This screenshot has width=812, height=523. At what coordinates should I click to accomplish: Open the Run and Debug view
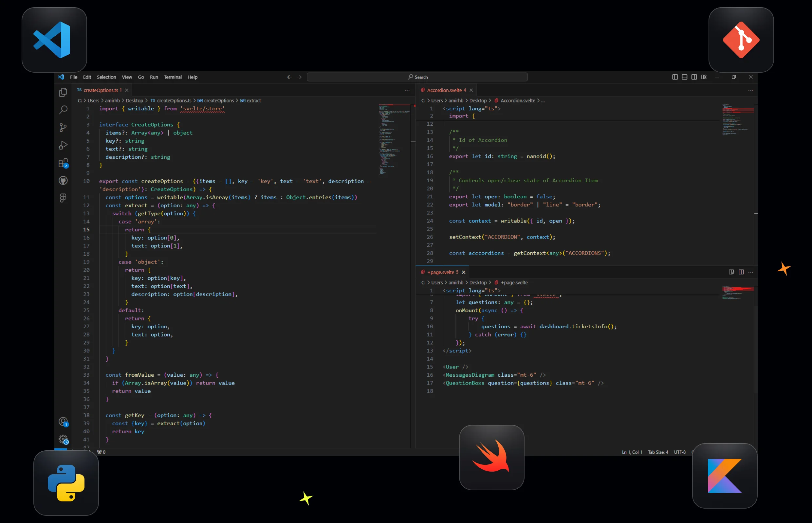63,145
